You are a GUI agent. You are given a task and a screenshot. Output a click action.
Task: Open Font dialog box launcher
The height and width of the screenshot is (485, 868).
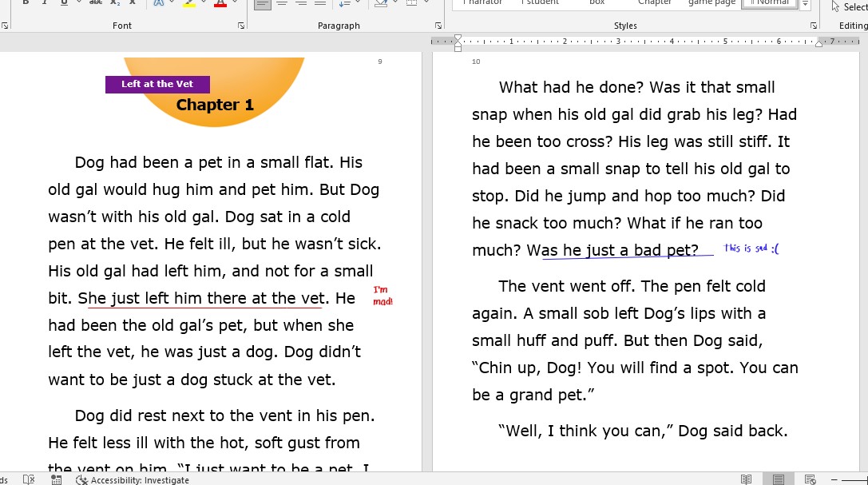pyautogui.click(x=241, y=26)
